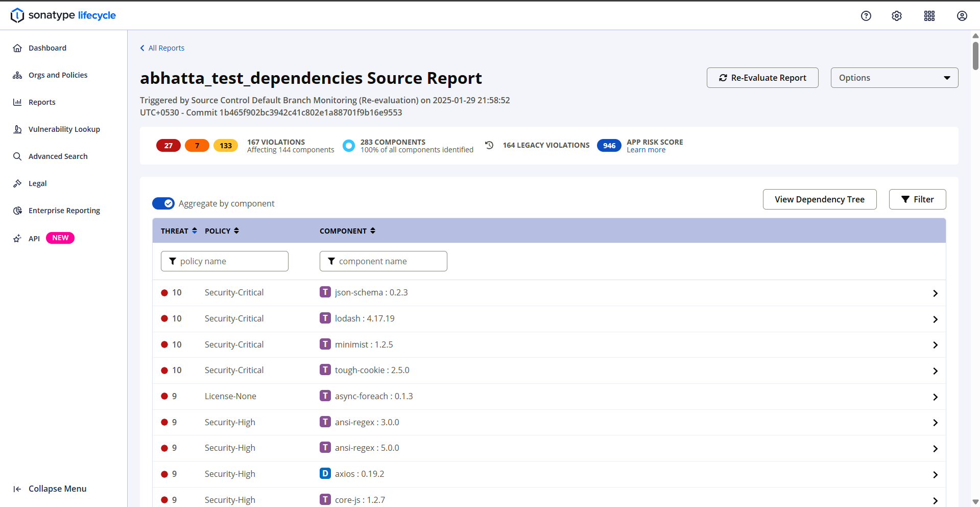Click the Legal gavel icon
Image resolution: width=980 pixels, height=507 pixels.
click(17, 183)
